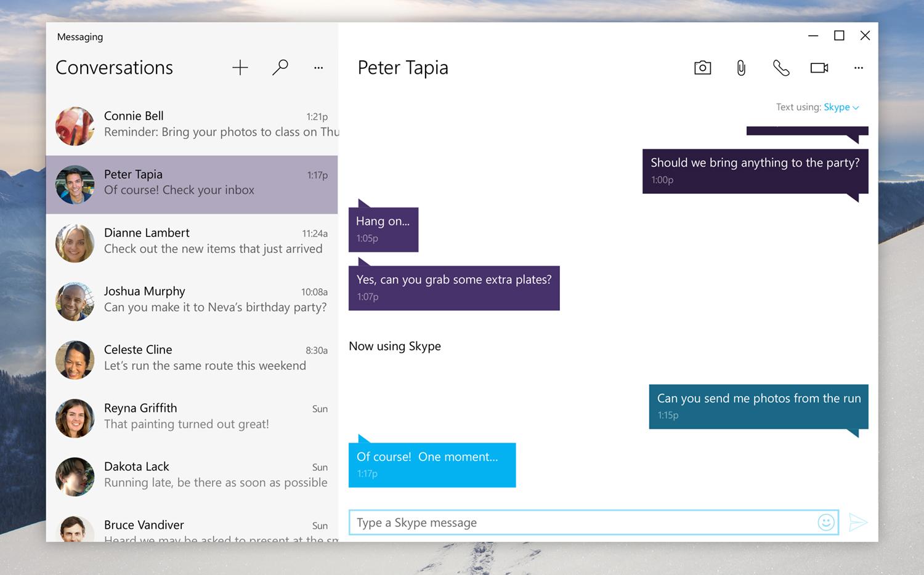Viewport: 924px width, 575px height.
Task: Select 'Yes, can you grab some extra plates?' message
Action: [x=454, y=287]
